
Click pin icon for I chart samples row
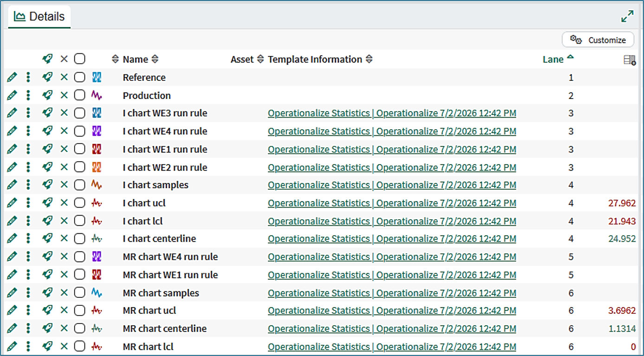[x=47, y=185]
